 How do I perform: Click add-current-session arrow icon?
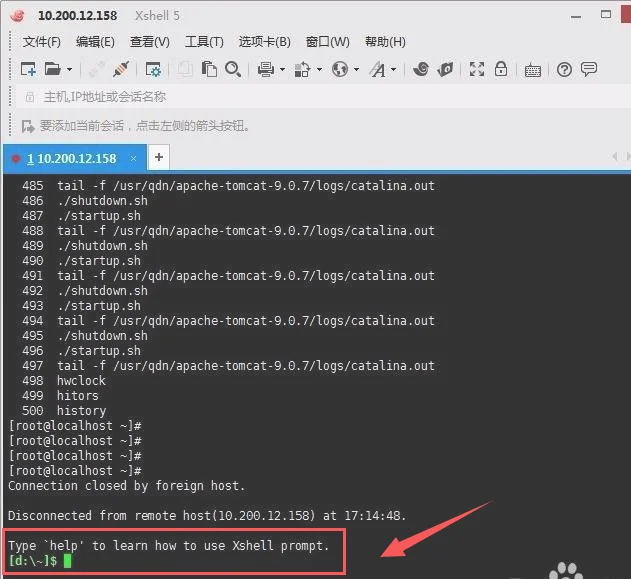(28, 126)
